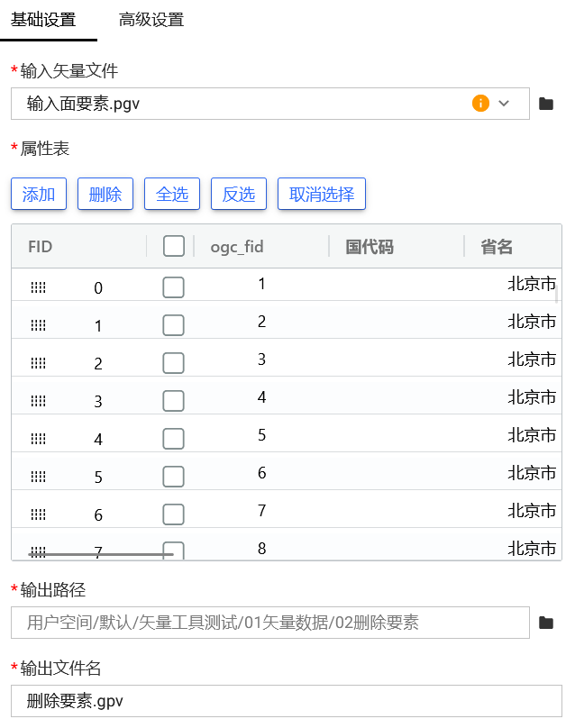Expand the input vector file dropdown arrow
The width and height of the screenshot is (575, 728).
coord(504,104)
